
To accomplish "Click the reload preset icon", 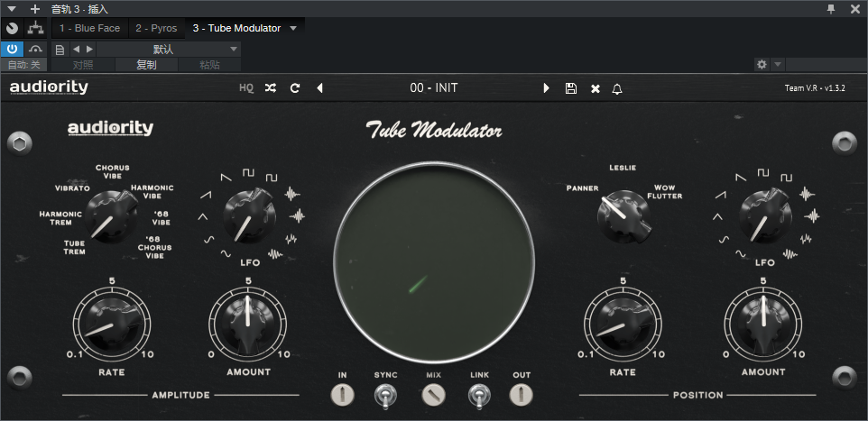I will pos(294,88).
